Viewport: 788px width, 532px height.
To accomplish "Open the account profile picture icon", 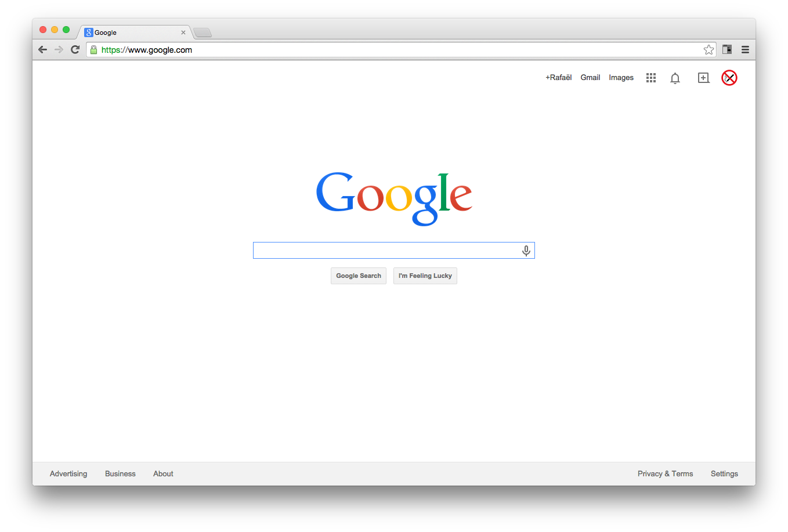I will [x=729, y=78].
